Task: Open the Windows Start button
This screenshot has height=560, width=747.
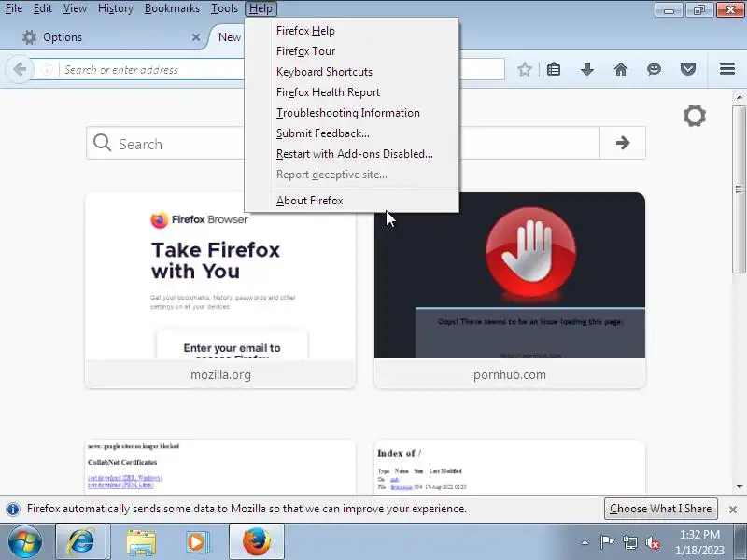Action: pyautogui.click(x=25, y=542)
